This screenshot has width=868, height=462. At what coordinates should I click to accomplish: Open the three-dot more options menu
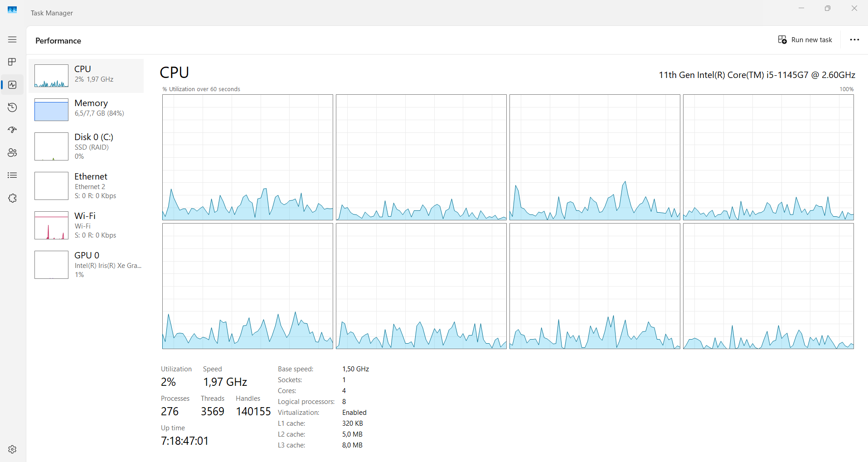pyautogui.click(x=854, y=40)
